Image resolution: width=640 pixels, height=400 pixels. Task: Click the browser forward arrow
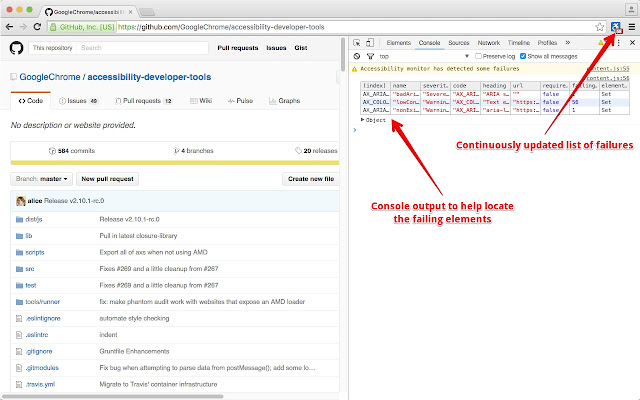[x=23, y=27]
